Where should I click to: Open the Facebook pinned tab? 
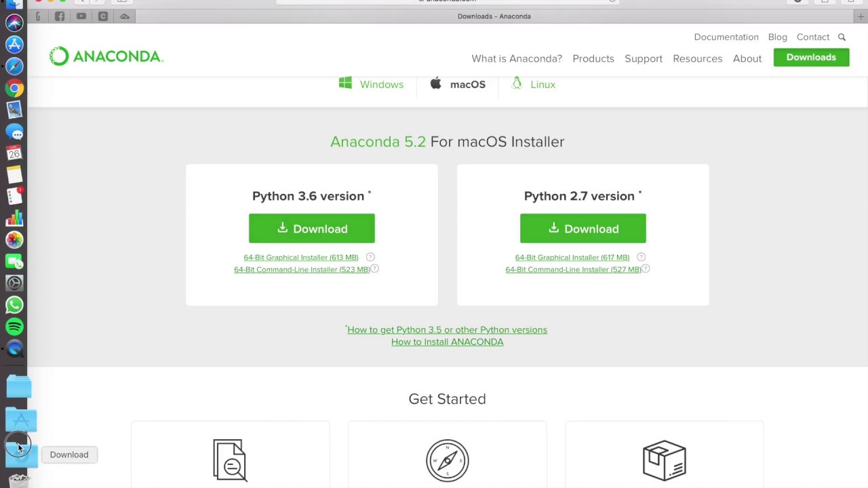click(60, 16)
